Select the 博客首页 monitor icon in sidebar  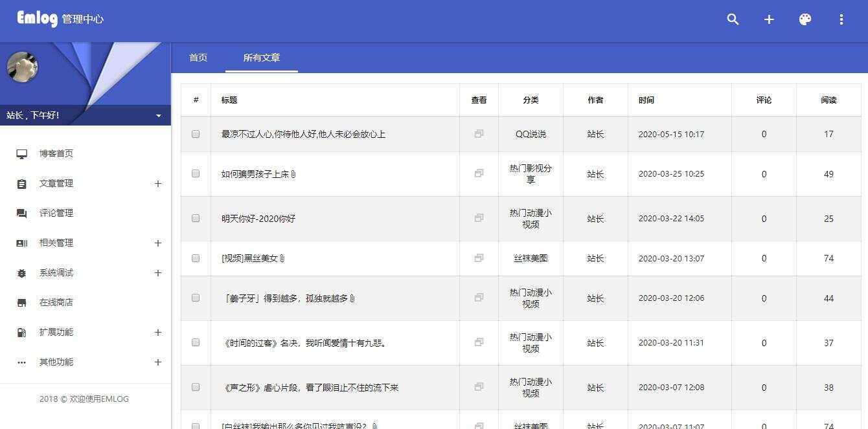click(20, 153)
